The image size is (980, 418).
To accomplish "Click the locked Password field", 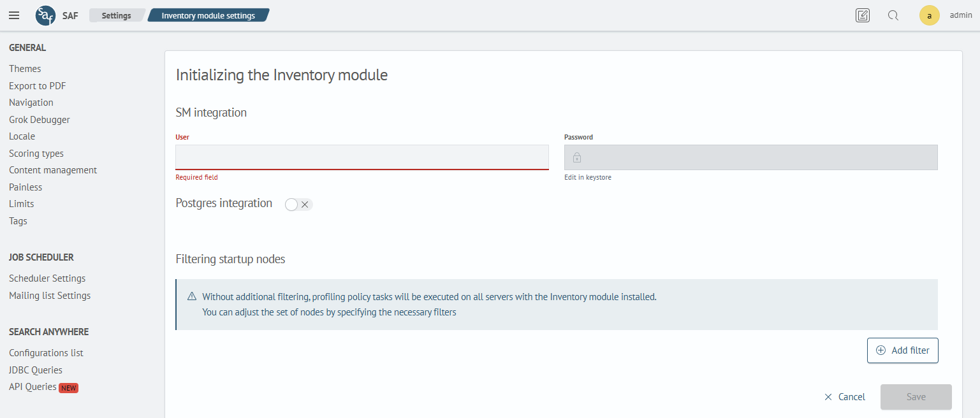I will pos(751,157).
